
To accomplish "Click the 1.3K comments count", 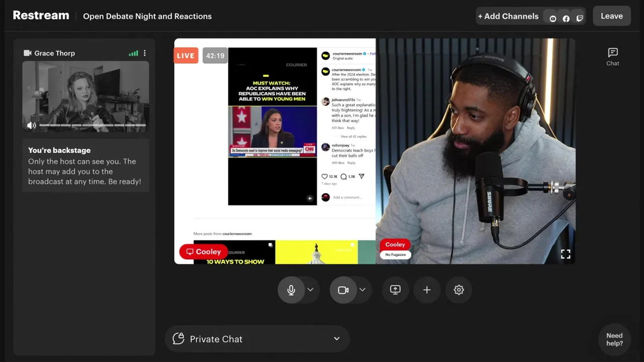I will coord(352,176).
